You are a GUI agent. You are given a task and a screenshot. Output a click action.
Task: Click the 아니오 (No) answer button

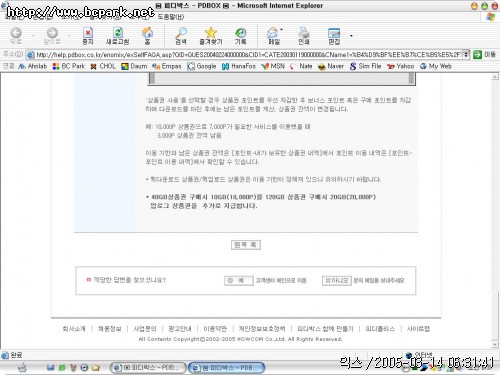click(x=337, y=281)
